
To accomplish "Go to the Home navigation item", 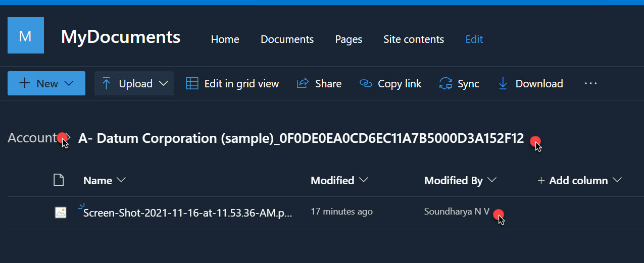I will click(x=225, y=39).
